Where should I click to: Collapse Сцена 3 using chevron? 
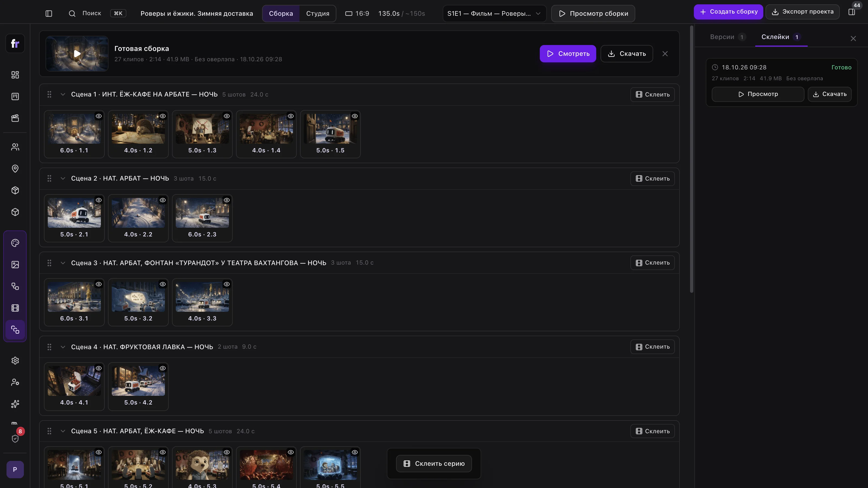[x=63, y=263]
